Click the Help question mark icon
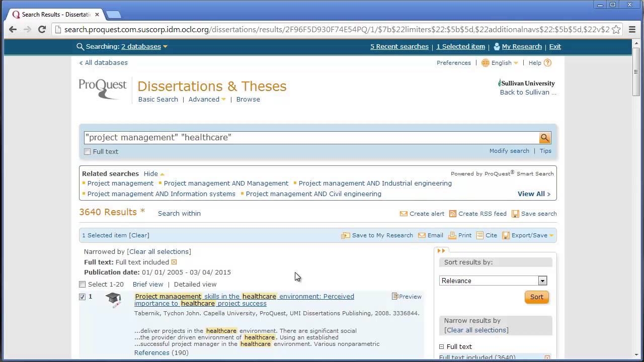 (548, 63)
